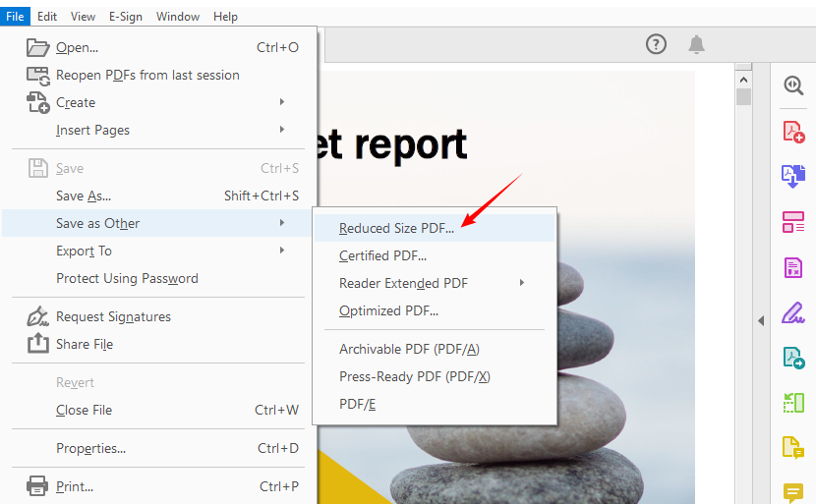This screenshot has width=816, height=504.
Task: Open the Comment speech bubble tool
Action: [793, 492]
